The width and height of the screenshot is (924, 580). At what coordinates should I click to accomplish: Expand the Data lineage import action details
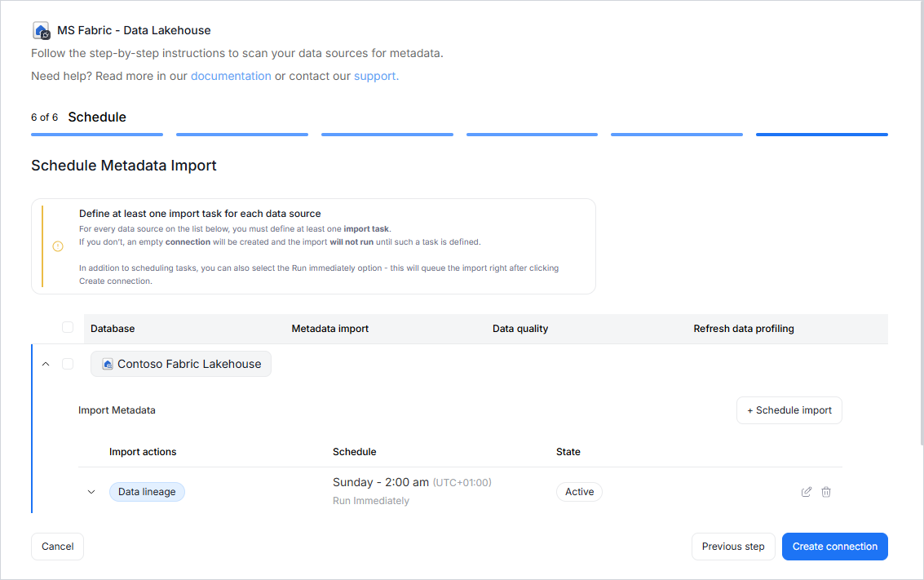point(91,492)
